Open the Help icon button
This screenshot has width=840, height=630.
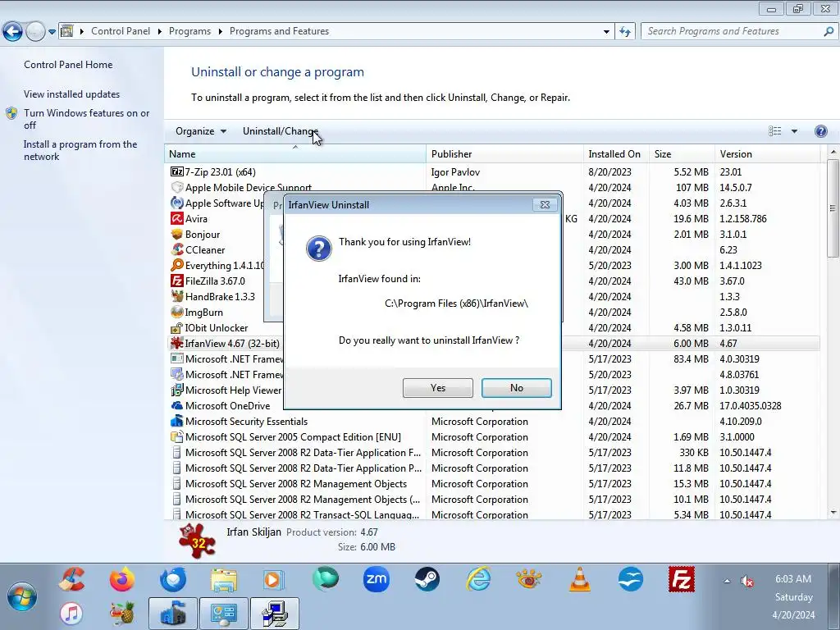(820, 131)
